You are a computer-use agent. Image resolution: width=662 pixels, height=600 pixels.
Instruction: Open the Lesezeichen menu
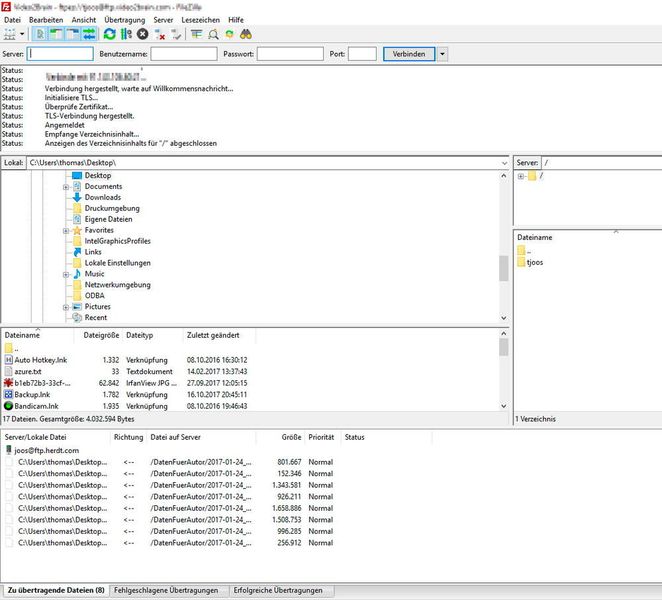point(201,20)
